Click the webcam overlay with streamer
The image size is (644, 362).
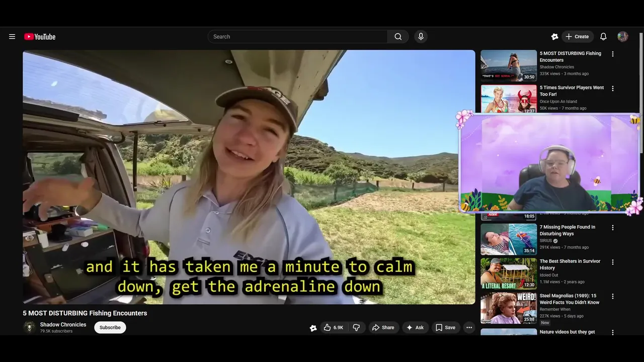click(x=549, y=162)
